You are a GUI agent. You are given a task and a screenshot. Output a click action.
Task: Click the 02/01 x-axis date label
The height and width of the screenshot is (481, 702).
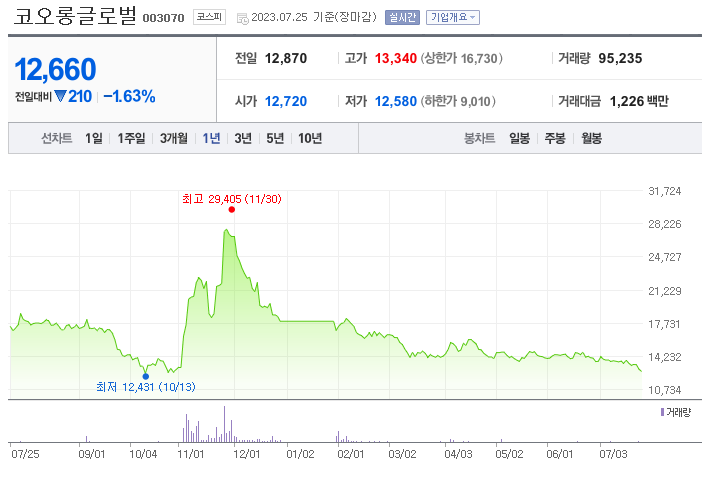tap(351, 454)
